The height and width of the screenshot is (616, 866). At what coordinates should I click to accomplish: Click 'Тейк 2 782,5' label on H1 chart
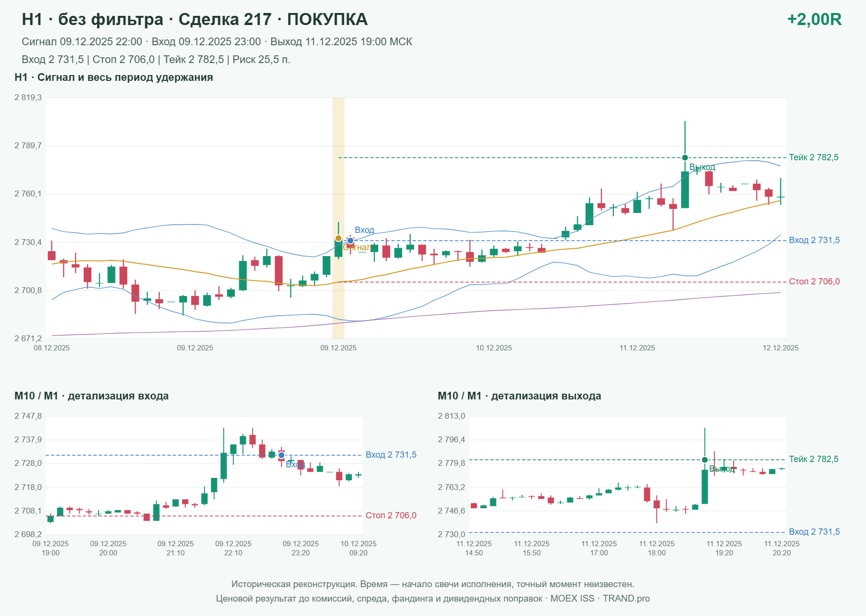tap(814, 157)
